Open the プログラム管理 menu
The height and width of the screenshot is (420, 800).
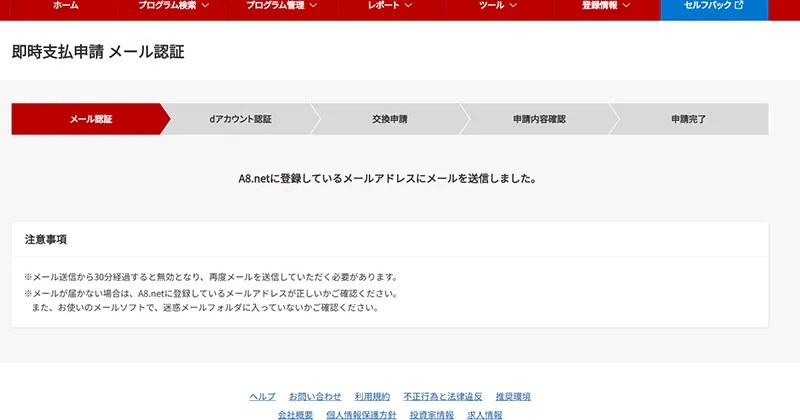coord(282,6)
